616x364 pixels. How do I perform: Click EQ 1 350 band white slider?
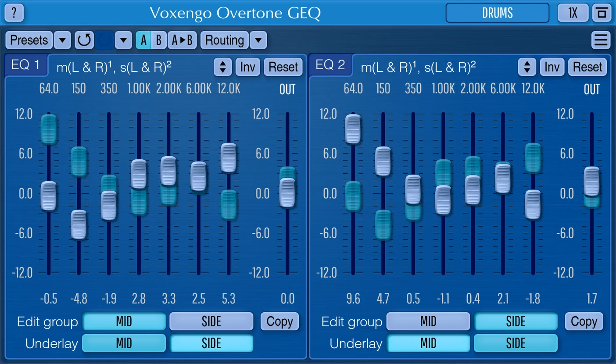pyautogui.click(x=109, y=205)
